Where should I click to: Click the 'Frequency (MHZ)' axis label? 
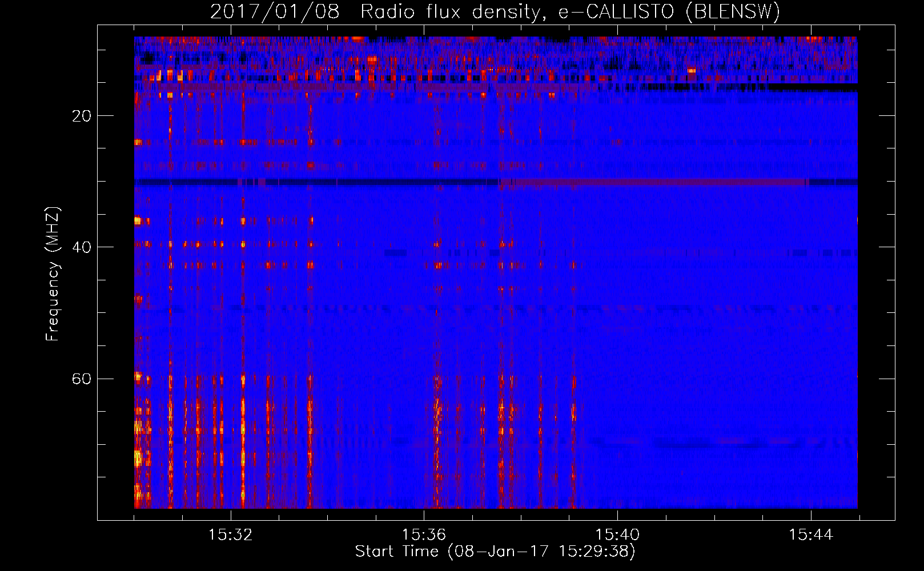[x=53, y=274]
